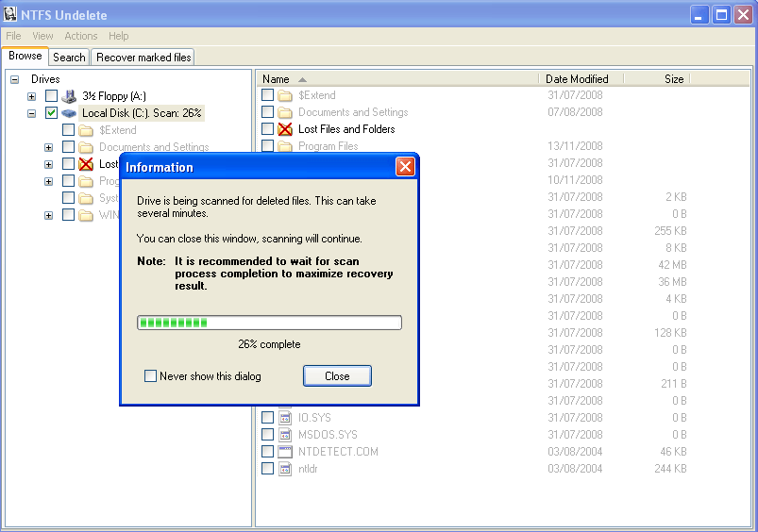The image size is (758, 532).
Task: Open the Actions menu
Action: pyautogui.click(x=81, y=36)
